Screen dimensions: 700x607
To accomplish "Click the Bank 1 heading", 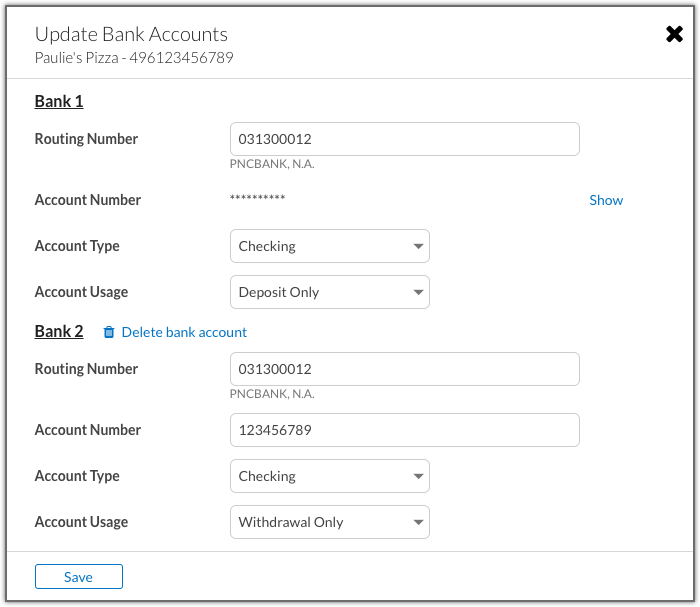I will (x=59, y=101).
